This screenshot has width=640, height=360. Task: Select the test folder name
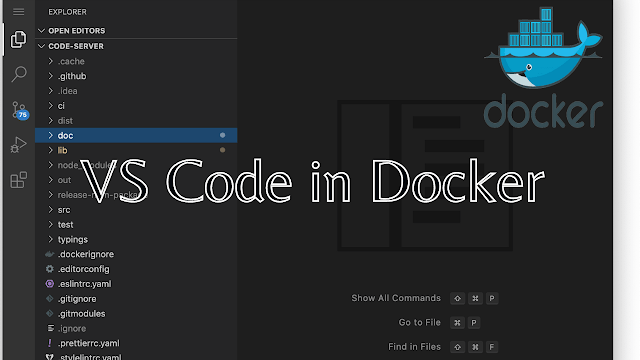[65, 224]
